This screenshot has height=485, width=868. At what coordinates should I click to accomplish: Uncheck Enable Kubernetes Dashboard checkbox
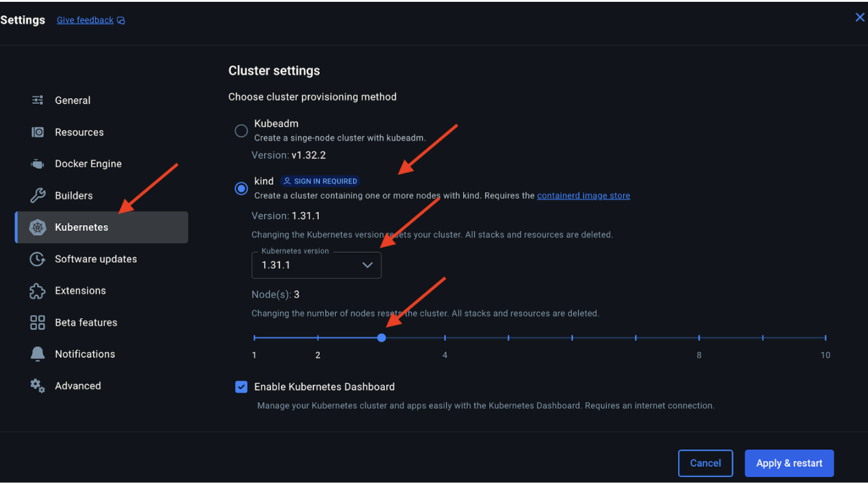pos(242,387)
